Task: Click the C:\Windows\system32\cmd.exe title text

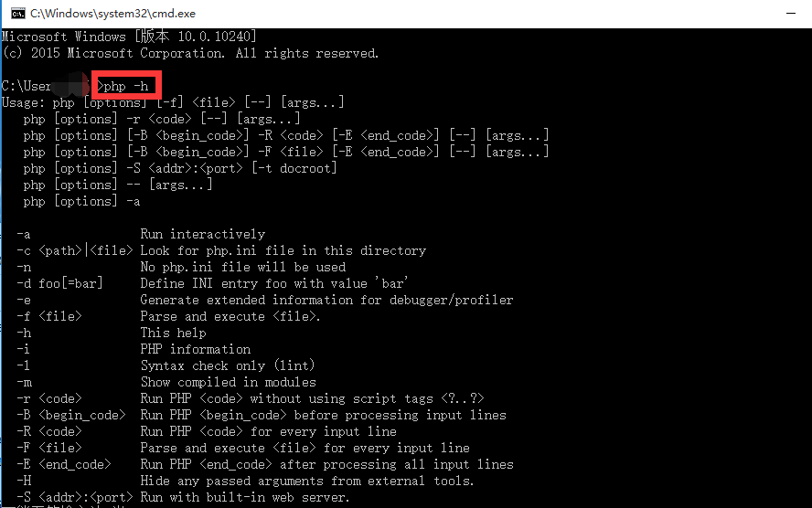Action: (x=112, y=14)
